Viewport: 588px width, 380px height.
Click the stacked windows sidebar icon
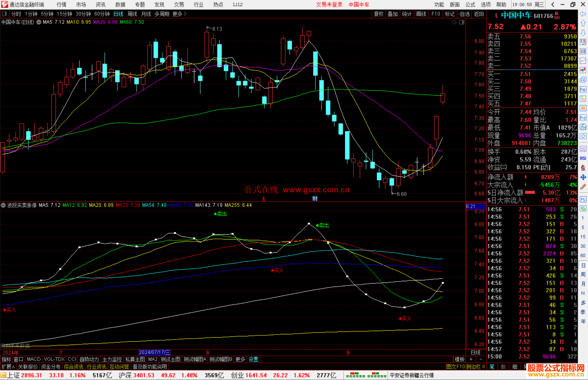583,80
